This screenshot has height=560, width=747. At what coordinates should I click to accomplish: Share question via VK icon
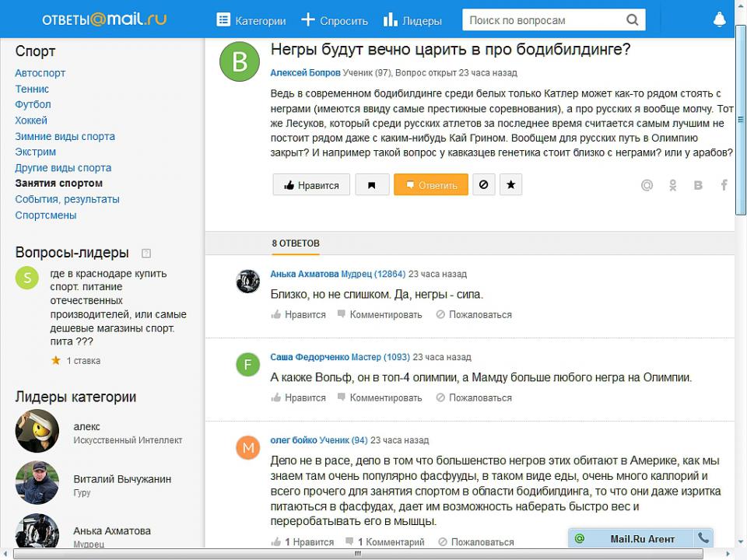(x=698, y=185)
